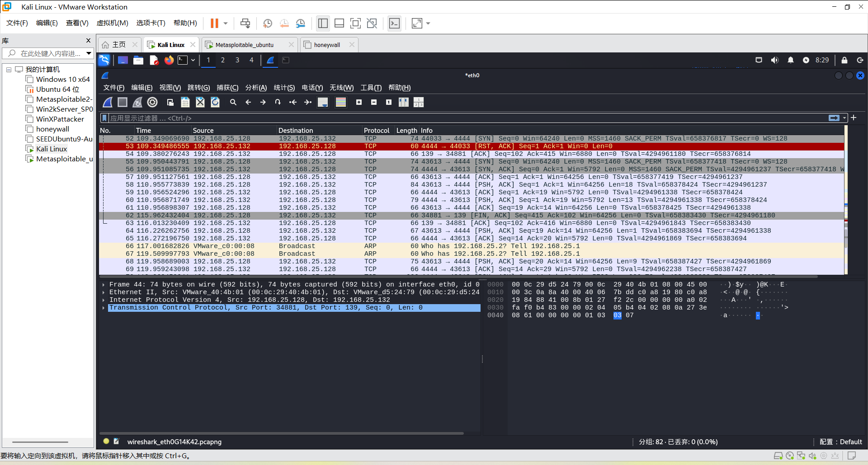Viewport: 868px width, 465px height.
Task: Expand the Ethernet II details
Action: click(x=104, y=292)
